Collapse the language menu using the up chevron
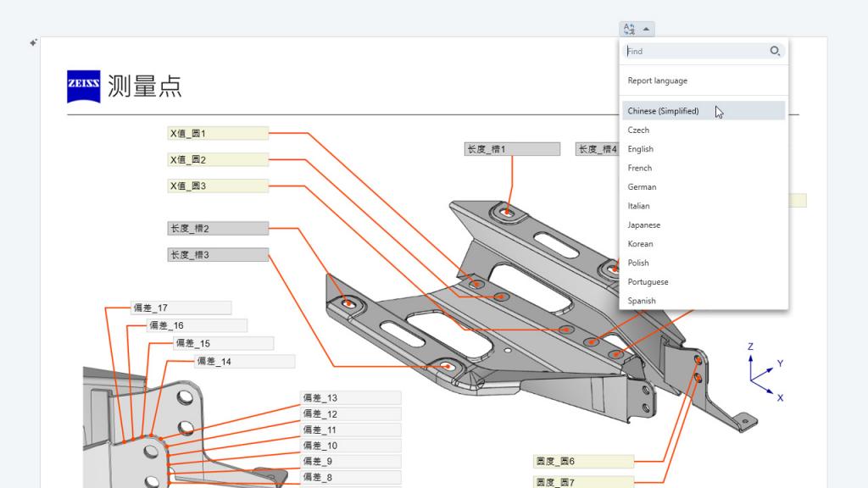This screenshot has height=488, width=868. coord(644,29)
